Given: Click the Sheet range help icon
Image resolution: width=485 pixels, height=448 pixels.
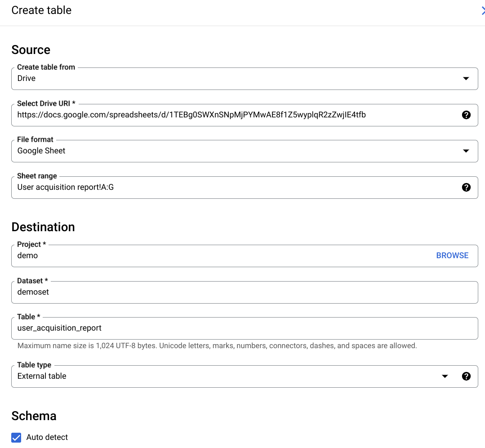Looking at the screenshot, I should click(x=466, y=187).
